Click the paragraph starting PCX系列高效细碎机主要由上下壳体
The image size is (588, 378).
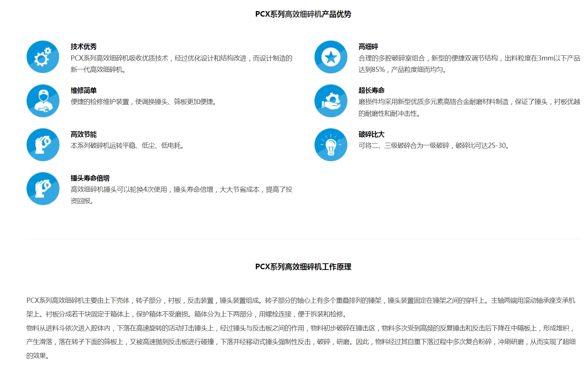click(300, 307)
